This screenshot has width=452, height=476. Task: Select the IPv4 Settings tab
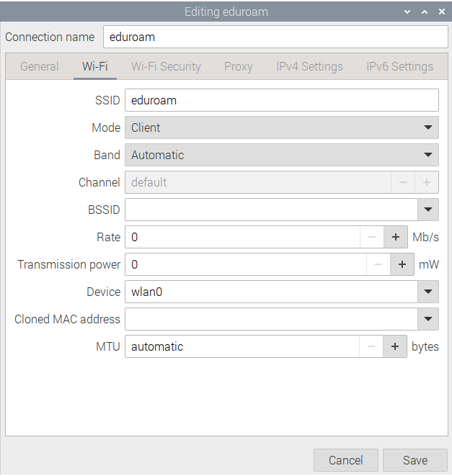(x=309, y=66)
